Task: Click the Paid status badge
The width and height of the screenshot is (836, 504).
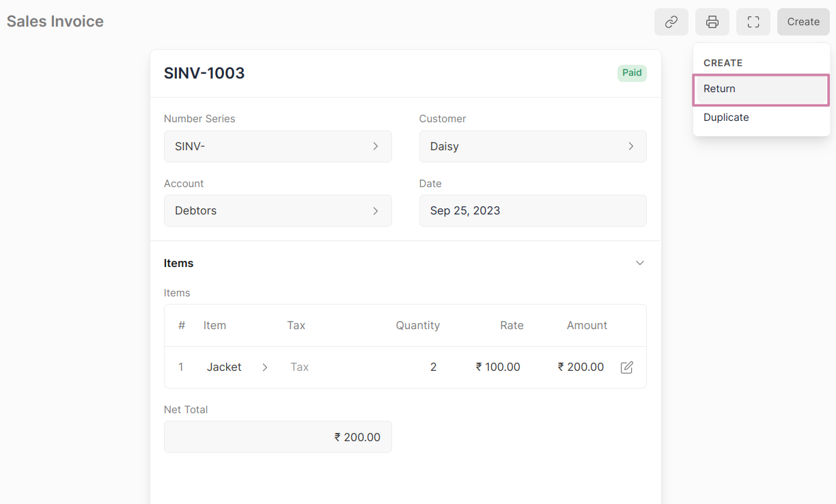Action: click(x=632, y=73)
